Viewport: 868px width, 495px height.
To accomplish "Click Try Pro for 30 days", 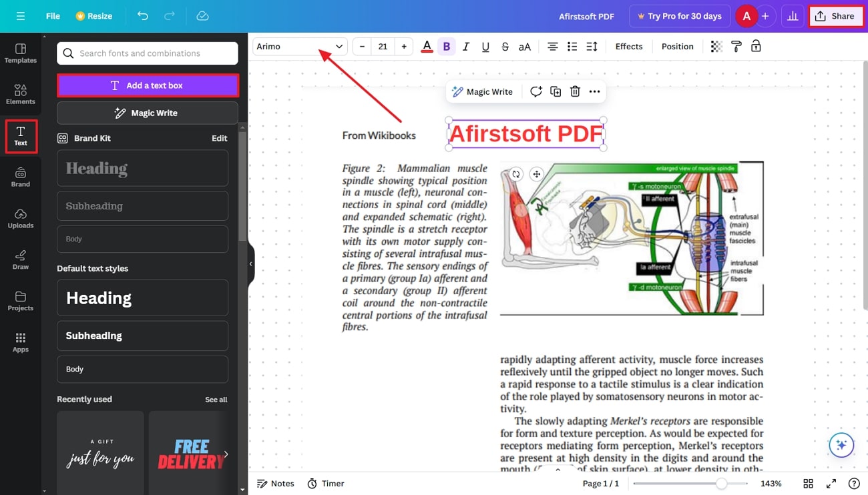I will pos(679,16).
